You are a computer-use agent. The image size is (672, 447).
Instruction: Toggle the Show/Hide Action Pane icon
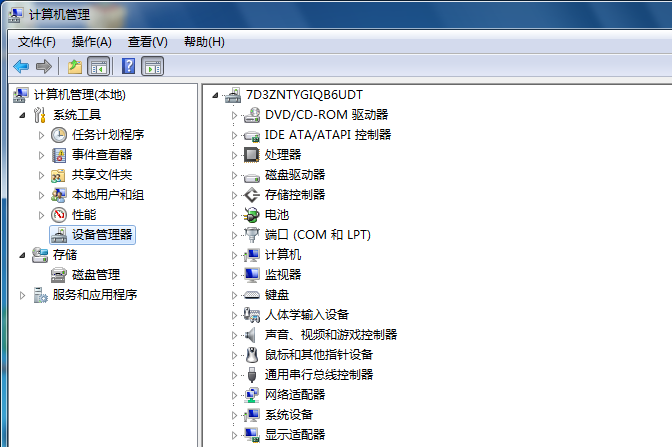pos(153,66)
